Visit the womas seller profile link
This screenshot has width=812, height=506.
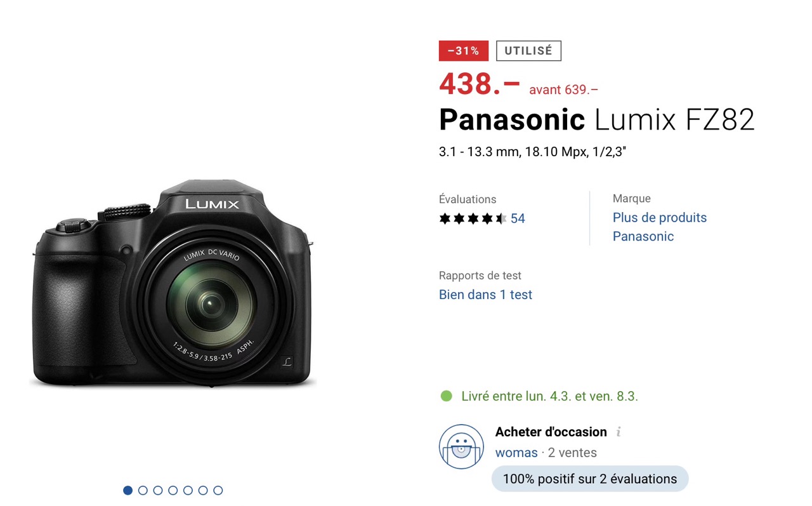[516, 453]
